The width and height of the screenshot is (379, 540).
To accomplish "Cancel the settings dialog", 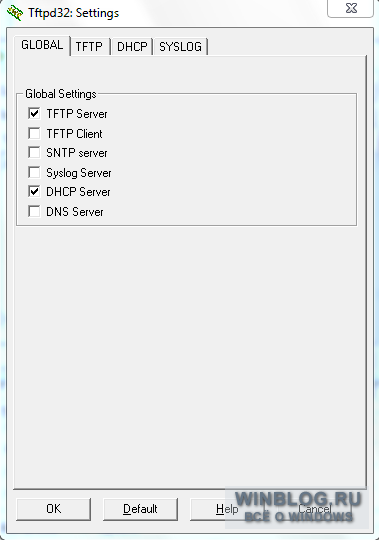I will [x=314, y=509].
